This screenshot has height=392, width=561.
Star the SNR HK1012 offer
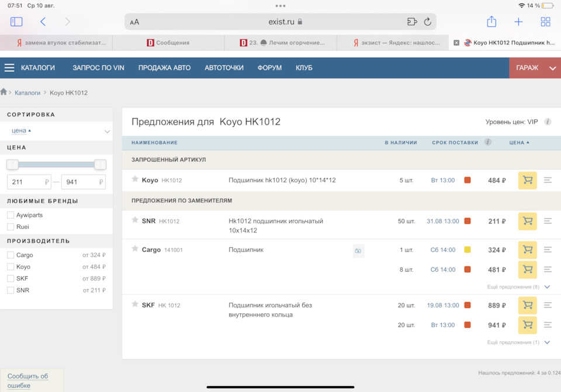(x=135, y=220)
